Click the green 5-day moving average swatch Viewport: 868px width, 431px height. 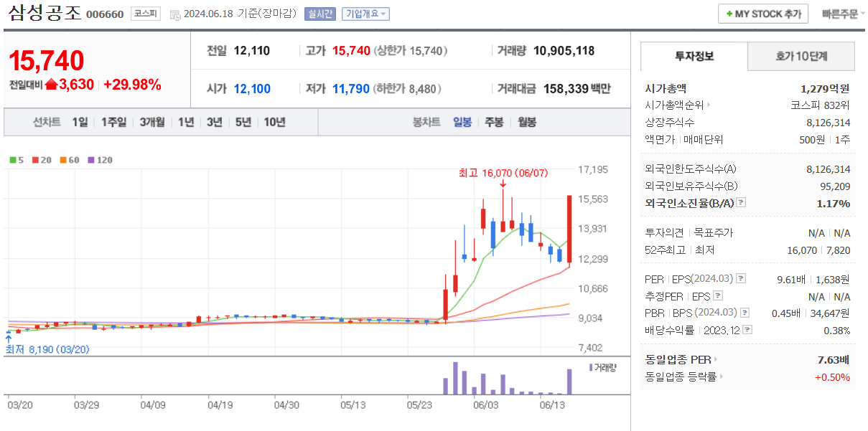coord(13,160)
